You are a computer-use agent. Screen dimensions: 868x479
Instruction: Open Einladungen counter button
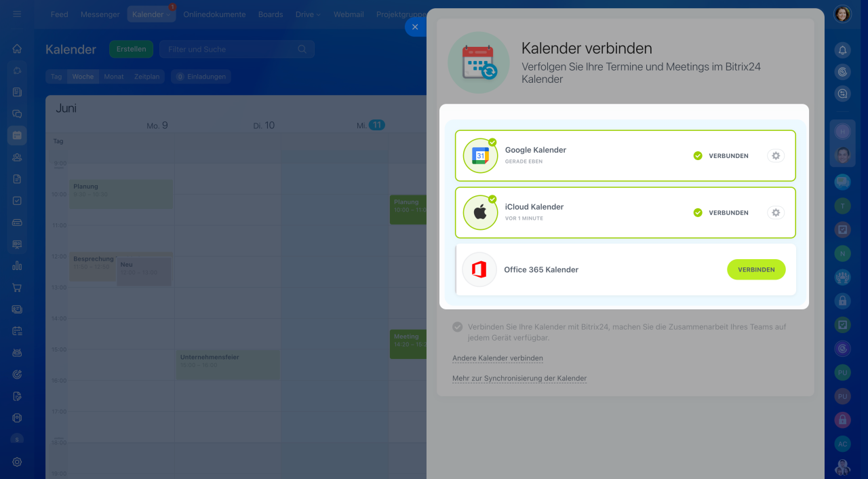(x=201, y=77)
